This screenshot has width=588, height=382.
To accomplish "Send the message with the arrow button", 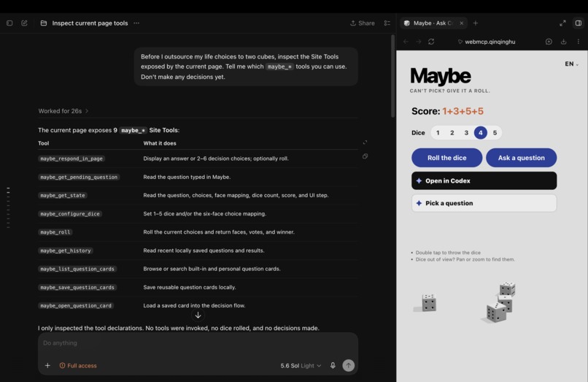I will [349, 365].
